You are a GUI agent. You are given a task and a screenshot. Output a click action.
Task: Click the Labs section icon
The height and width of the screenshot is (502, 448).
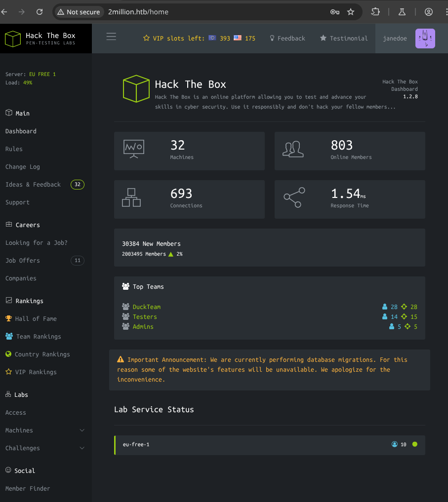click(x=8, y=394)
